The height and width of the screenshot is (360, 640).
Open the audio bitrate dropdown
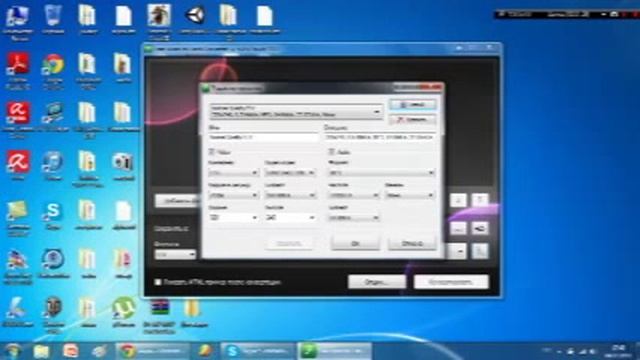[x=353, y=218]
